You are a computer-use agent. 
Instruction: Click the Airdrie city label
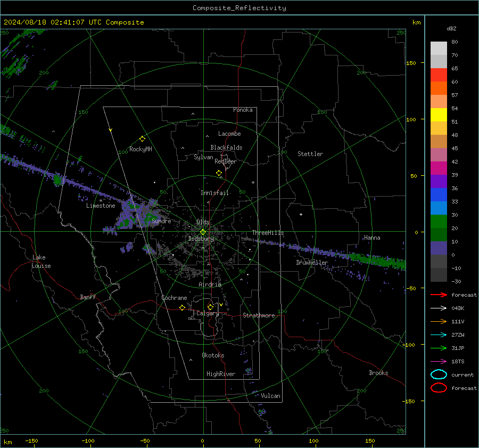coord(210,284)
